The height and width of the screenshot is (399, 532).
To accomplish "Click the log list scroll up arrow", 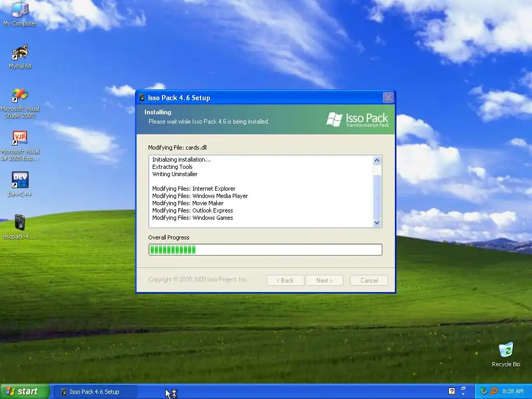I will [377, 160].
